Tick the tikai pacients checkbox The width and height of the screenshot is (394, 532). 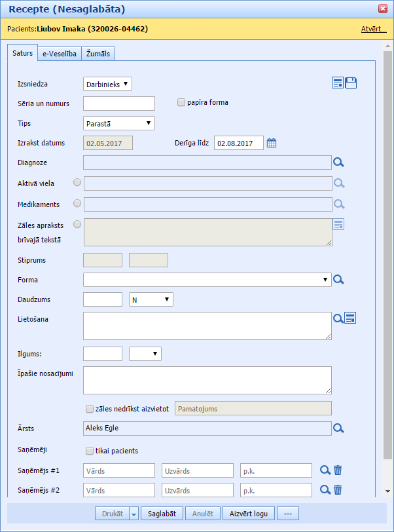click(90, 451)
